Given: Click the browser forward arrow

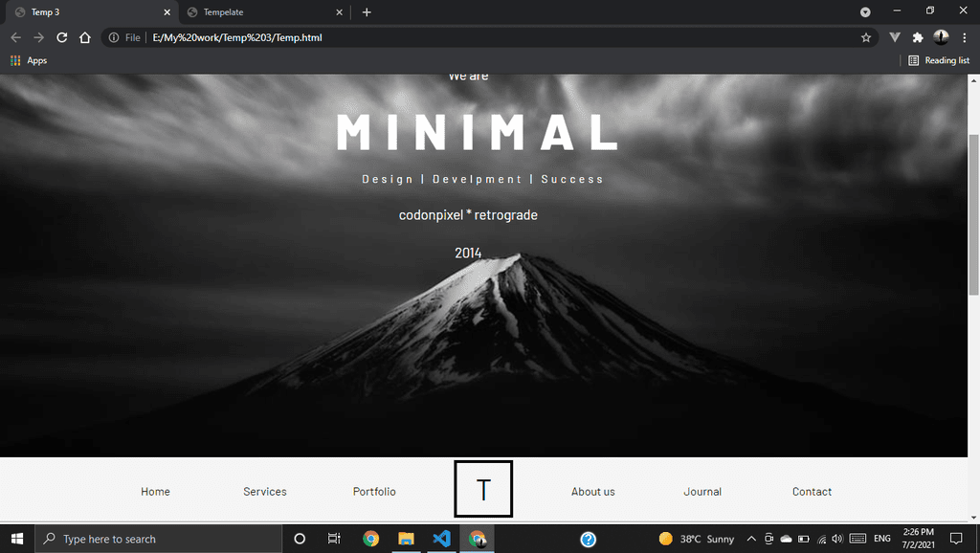Looking at the screenshot, I should click(x=38, y=37).
